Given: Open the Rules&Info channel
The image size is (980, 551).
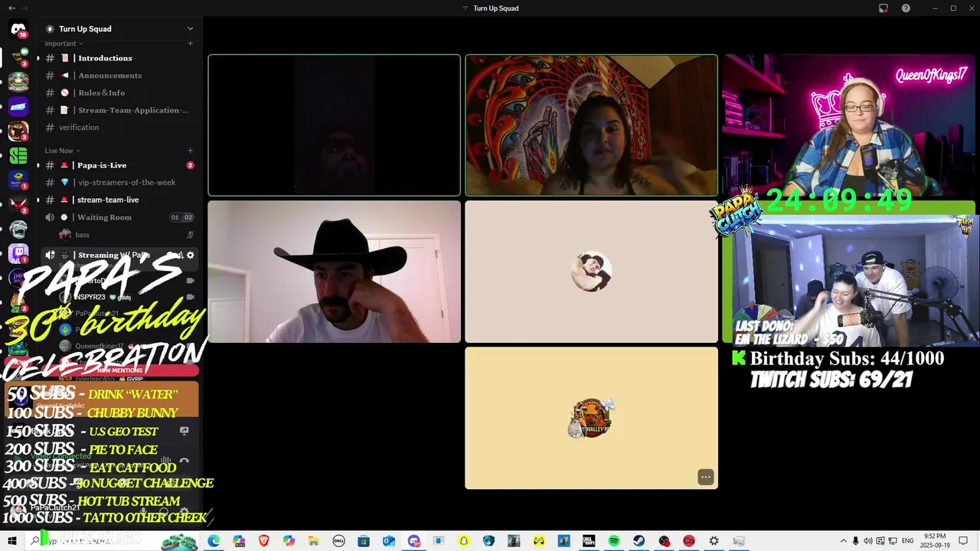Looking at the screenshot, I should click(x=119, y=93).
